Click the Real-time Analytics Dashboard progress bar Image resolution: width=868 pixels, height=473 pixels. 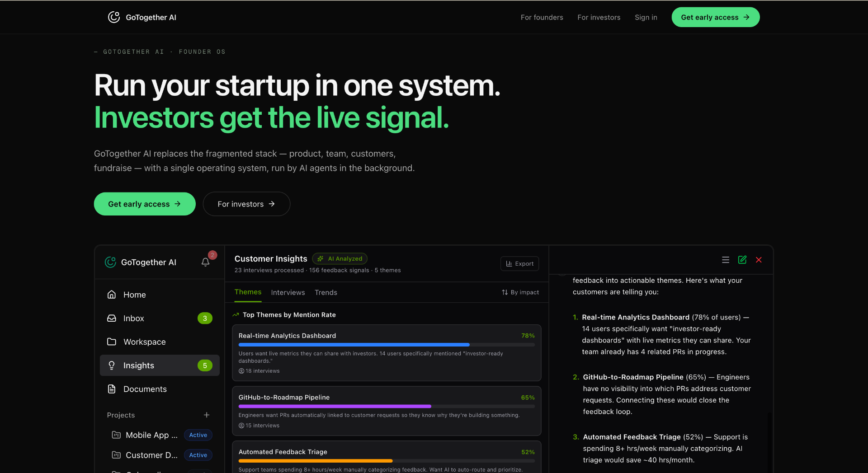click(387, 345)
